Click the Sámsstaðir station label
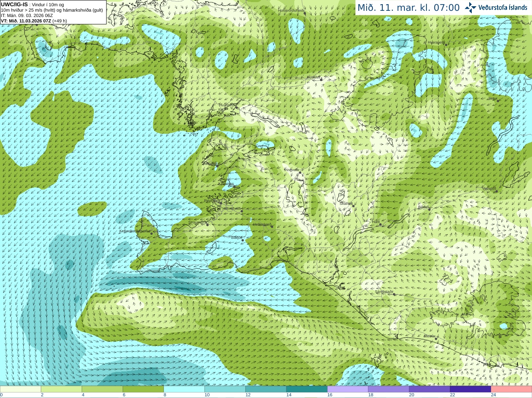 point(384,292)
